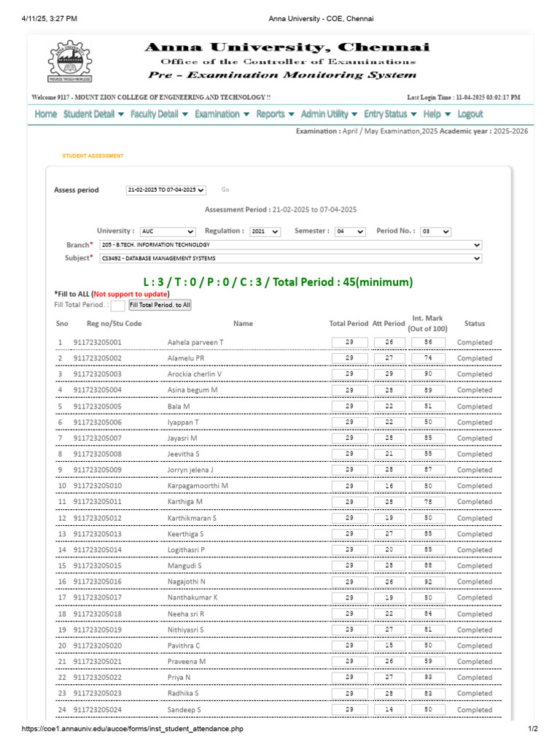The height and width of the screenshot is (747, 560).
Task: Expand the Period No. 03 dropdown
Action: tap(436, 231)
